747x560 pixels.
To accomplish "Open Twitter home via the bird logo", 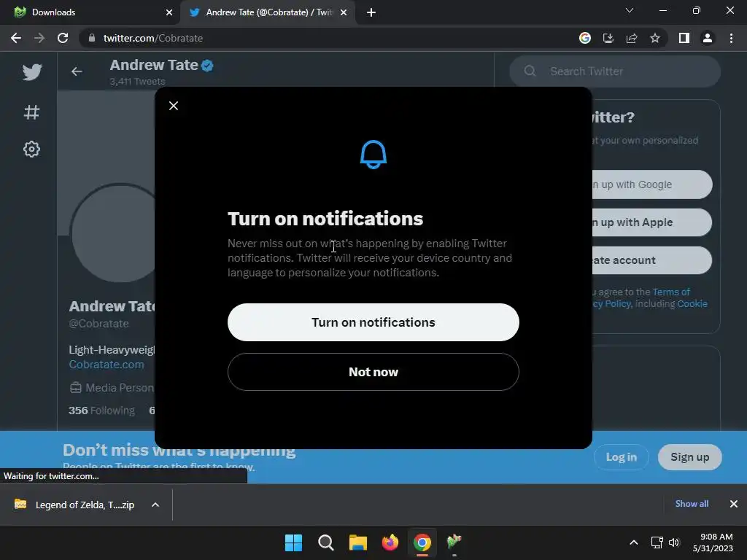I will [x=32, y=72].
